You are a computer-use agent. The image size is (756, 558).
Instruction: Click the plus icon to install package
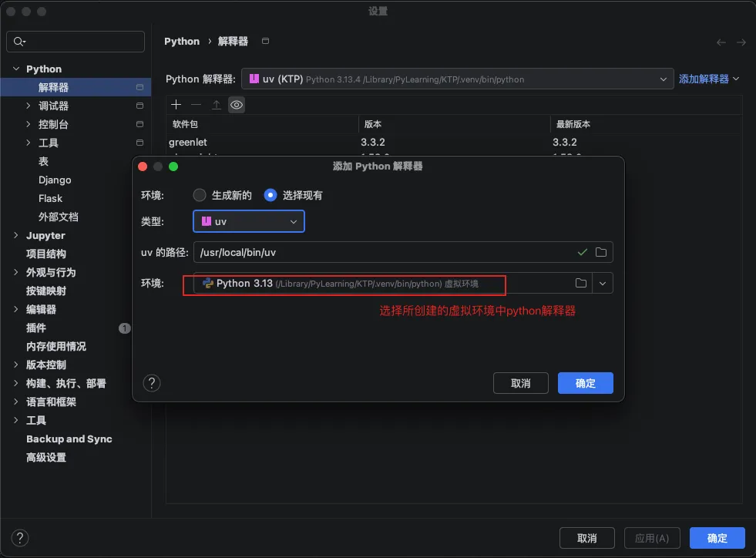click(x=176, y=105)
